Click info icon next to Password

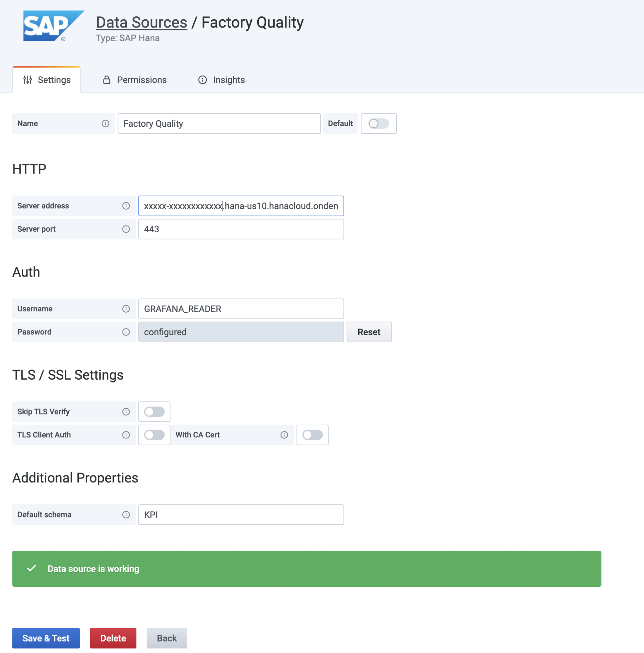point(126,332)
